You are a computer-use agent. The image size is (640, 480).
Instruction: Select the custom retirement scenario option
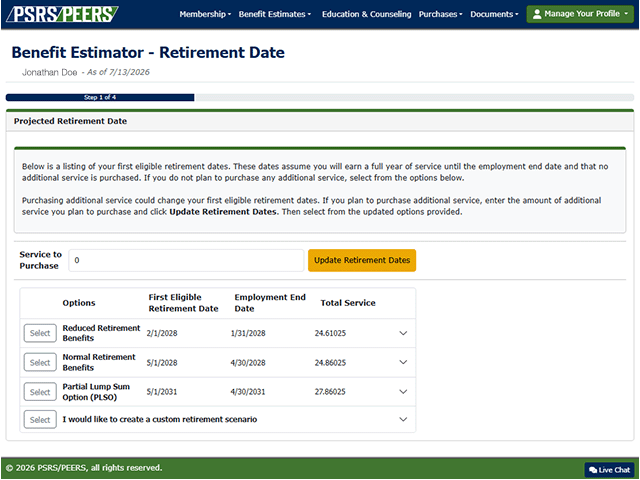40,420
